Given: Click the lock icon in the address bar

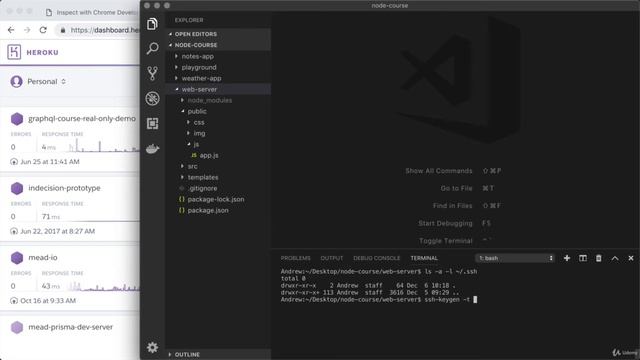Looking at the screenshot, I should click(x=63, y=30).
